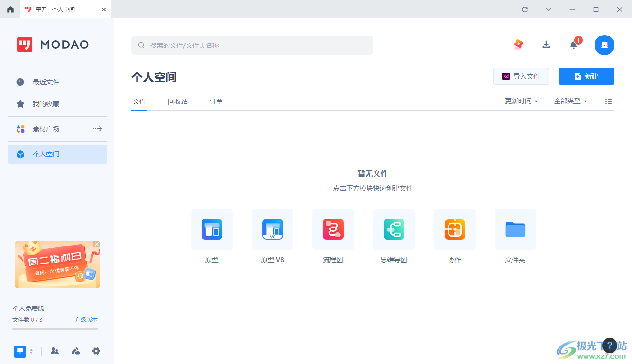Create a flowchart via the 流程图 icon
The width and height of the screenshot is (632, 364).
pyautogui.click(x=333, y=229)
